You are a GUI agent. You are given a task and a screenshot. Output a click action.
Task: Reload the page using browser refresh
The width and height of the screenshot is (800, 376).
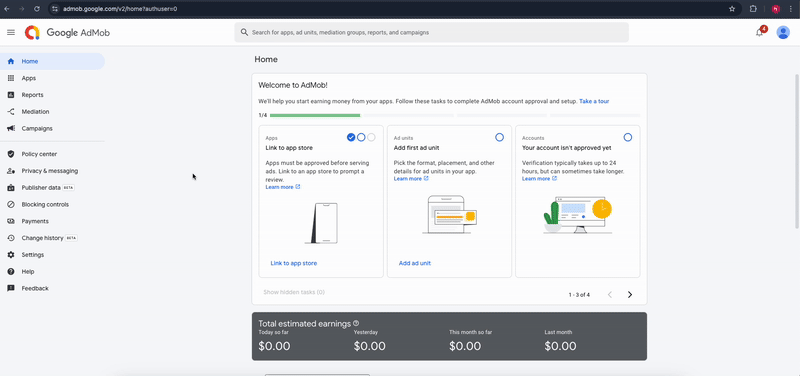(37, 9)
